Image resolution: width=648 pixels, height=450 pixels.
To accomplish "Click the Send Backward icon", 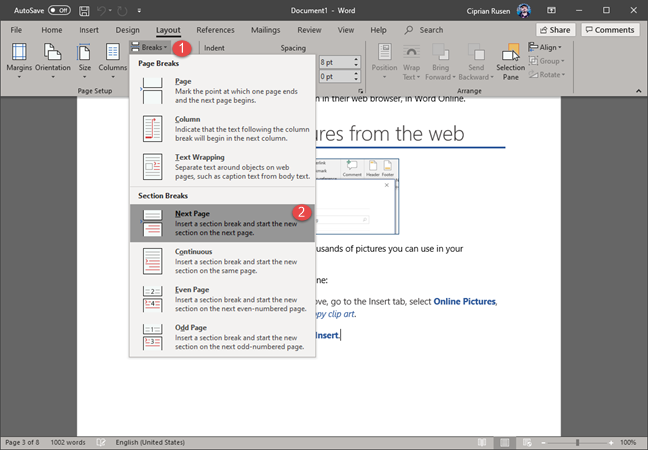I will (476, 53).
